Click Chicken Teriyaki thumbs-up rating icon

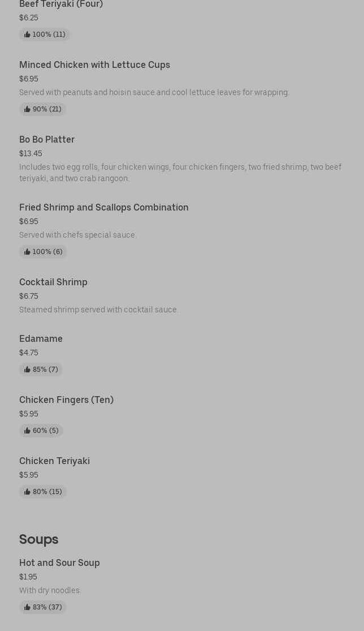pyautogui.click(x=27, y=492)
